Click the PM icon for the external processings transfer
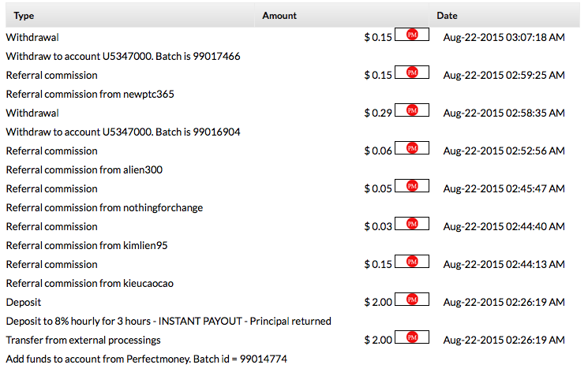 (411, 337)
